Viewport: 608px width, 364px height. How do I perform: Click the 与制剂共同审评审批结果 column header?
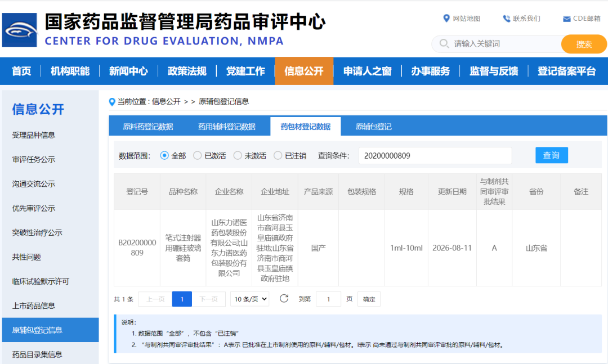[x=494, y=191]
